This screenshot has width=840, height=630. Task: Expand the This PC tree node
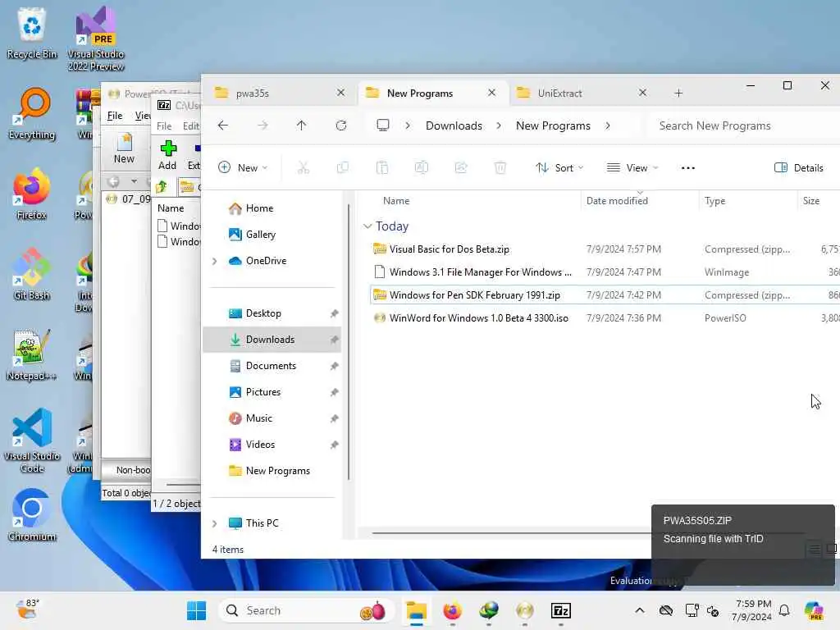pos(214,523)
